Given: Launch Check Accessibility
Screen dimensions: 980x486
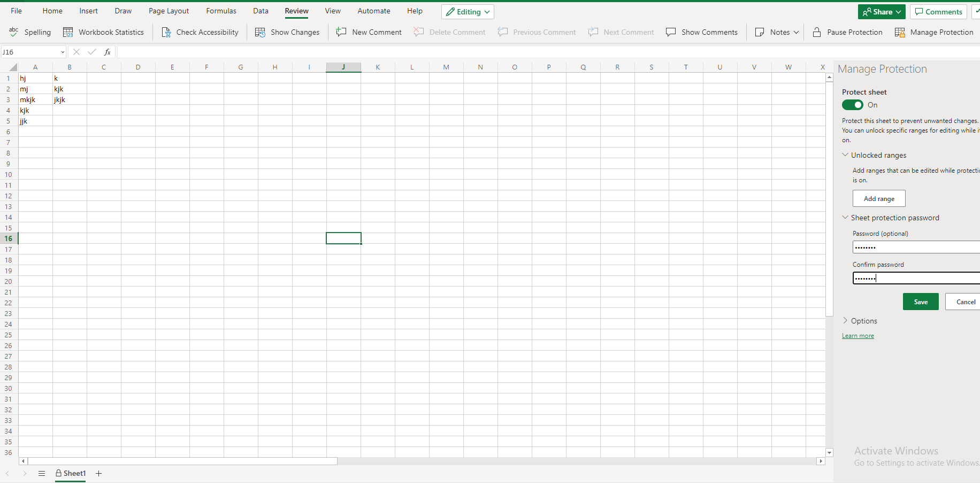Looking at the screenshot, I should (200, 32).
